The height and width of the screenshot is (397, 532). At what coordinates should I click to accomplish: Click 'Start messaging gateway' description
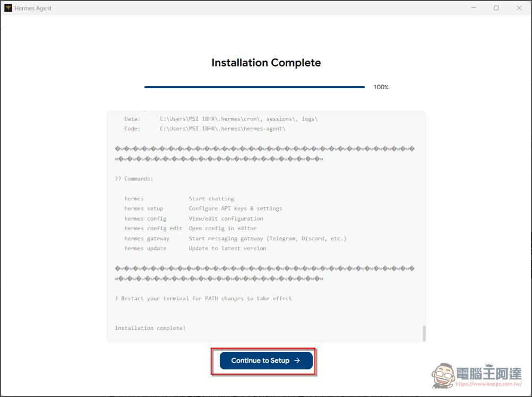tap(268, 239)
